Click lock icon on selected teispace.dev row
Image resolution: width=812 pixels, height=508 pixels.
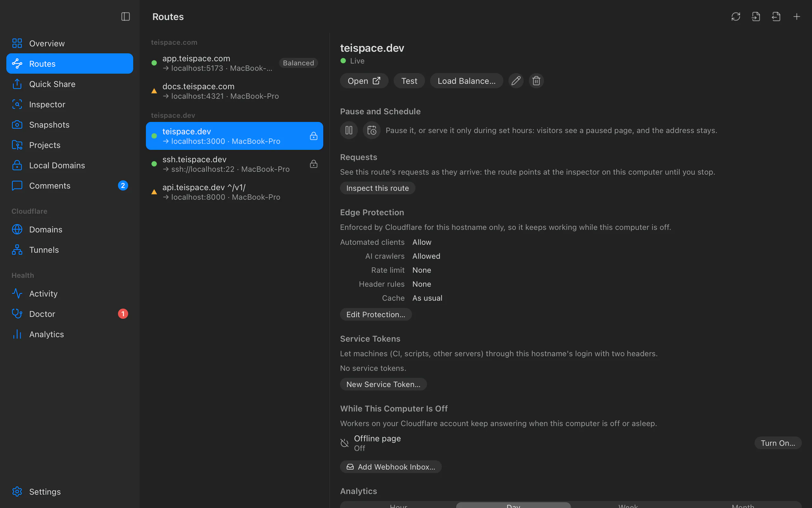click(x=313, y=136)
